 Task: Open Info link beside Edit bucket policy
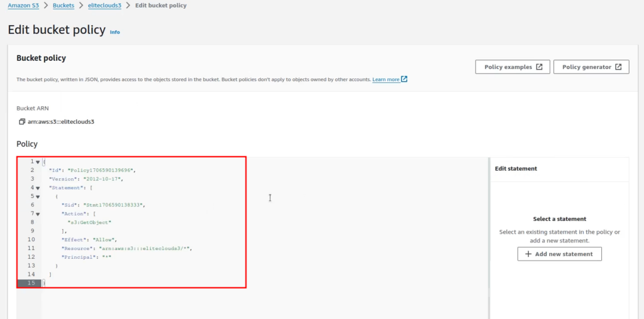pyautogui.click(x=115, y=32)
